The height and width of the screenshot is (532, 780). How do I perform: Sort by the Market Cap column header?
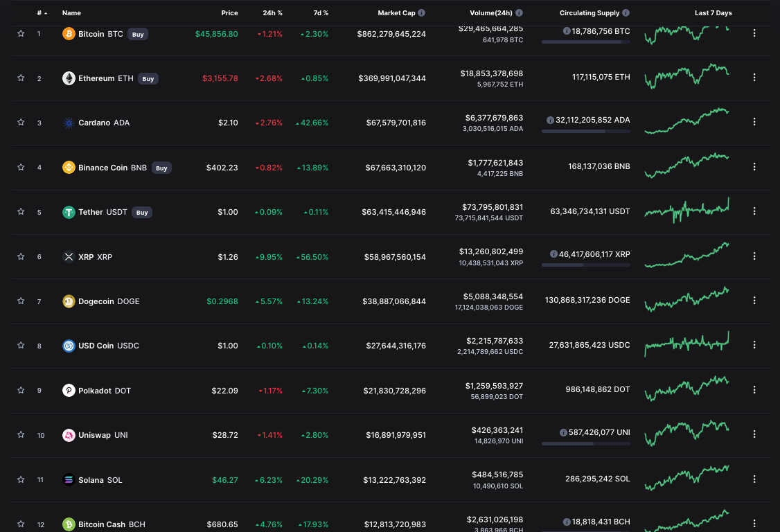coord(396,13)
